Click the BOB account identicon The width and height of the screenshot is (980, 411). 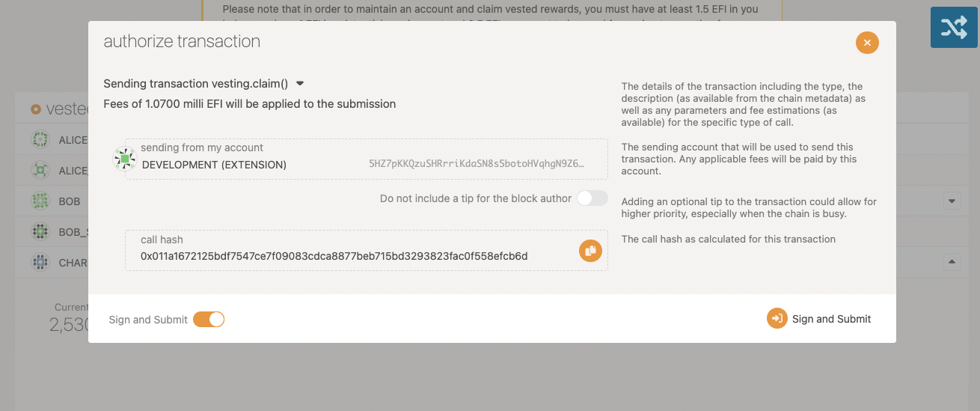pyautogui.click(x=40, y=201)
